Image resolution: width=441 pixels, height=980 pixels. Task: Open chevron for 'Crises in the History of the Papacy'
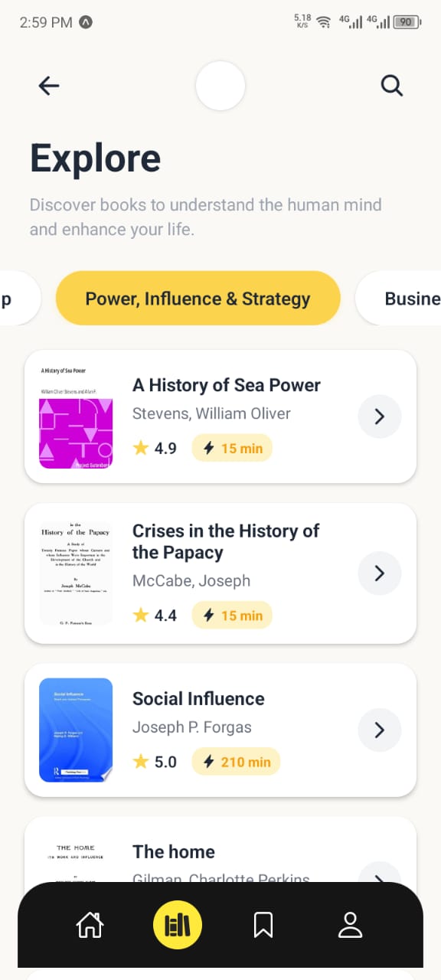(379, 573)
